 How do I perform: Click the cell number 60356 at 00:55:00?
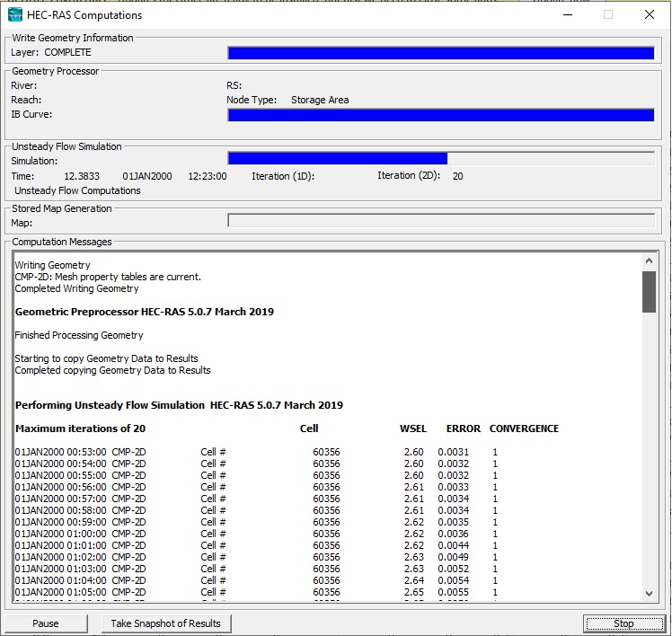[x=326, y=475]
